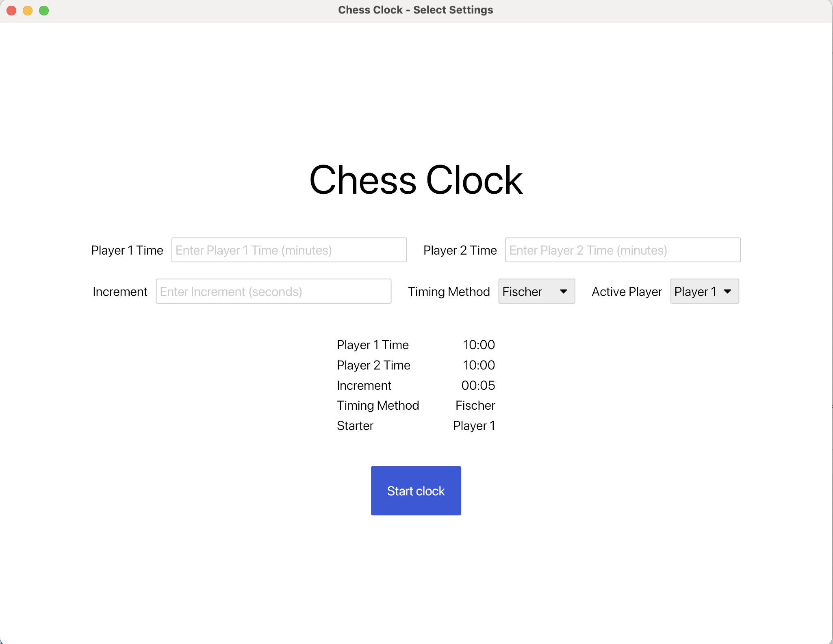Click the Starter summary row label
Viewport: 833px width, 644px height.
pos(355,426)
